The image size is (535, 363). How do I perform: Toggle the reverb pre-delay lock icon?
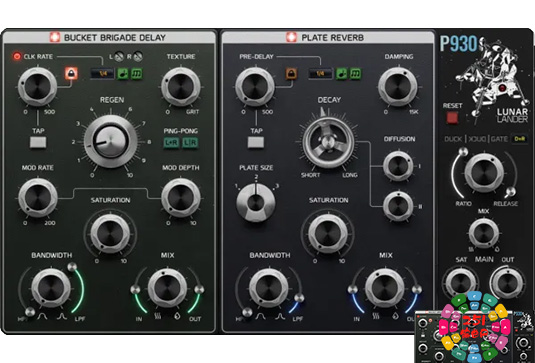291,73
